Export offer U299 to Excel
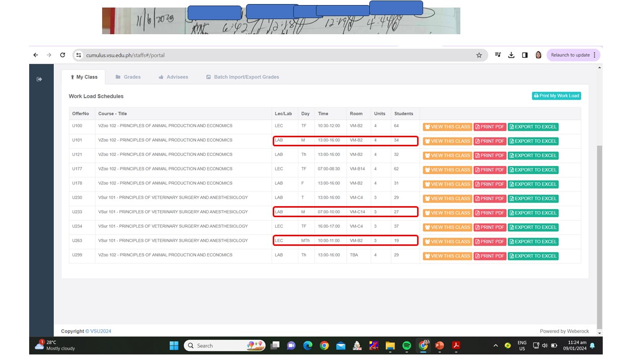The image size is (644, 362). pos(533,256)
